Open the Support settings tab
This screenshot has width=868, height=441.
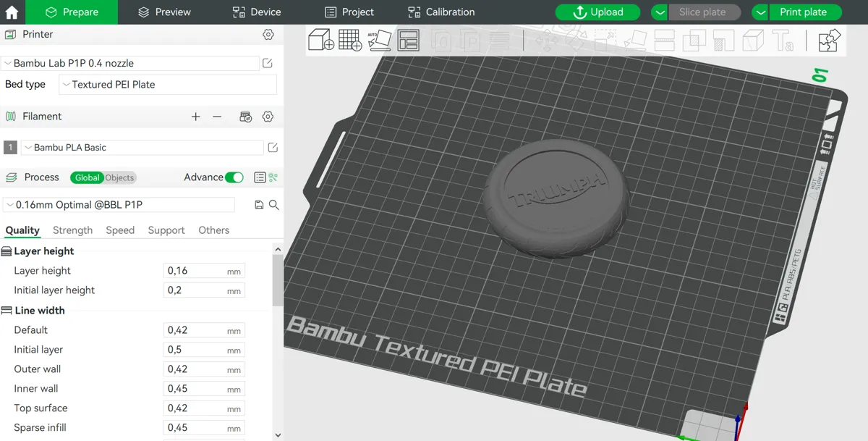[x=166, y=230]
